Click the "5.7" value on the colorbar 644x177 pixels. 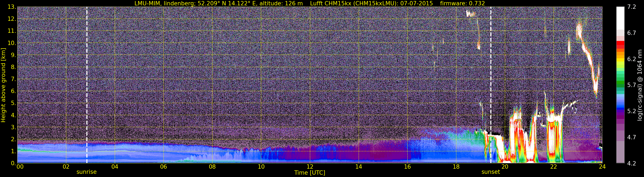632,85
